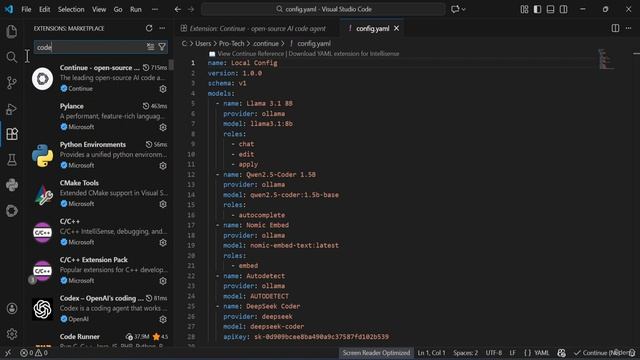Click the editor minimap
Image resolution: width=640 pixels, height=360 pixels.
[607, 59]
